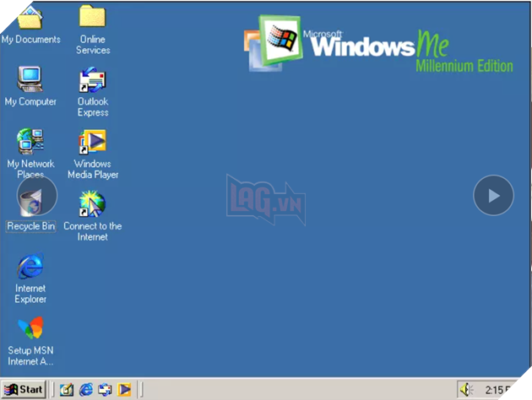The image size is (532, 400).
Task: Select the Recycle Bin label text
Action: tap(31, 226)
